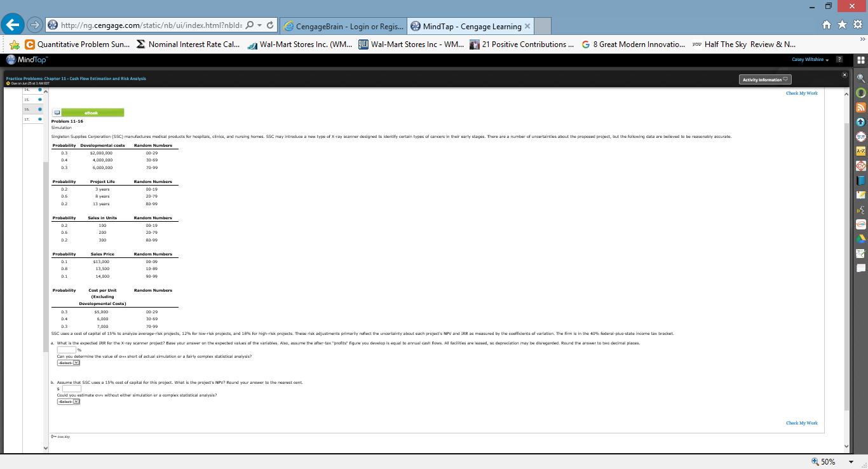
Task: Open the browser zoom level dropdown arrow
Action: click(851, 462)
